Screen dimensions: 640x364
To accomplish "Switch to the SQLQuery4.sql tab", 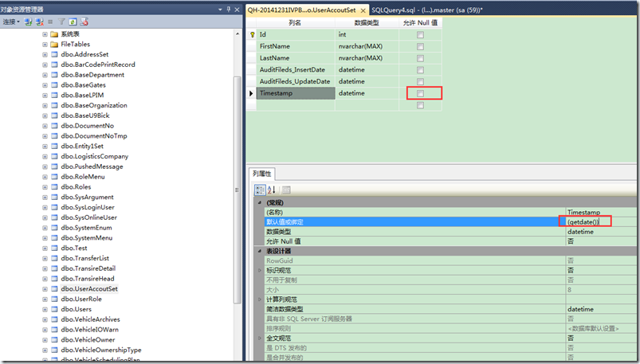I will pos(427,10).
